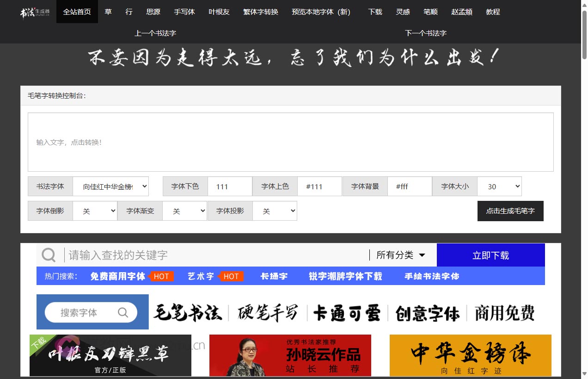Expand the 所有分类 category dropdown
Screen dimensions: 588x379
tap(400, 255)
